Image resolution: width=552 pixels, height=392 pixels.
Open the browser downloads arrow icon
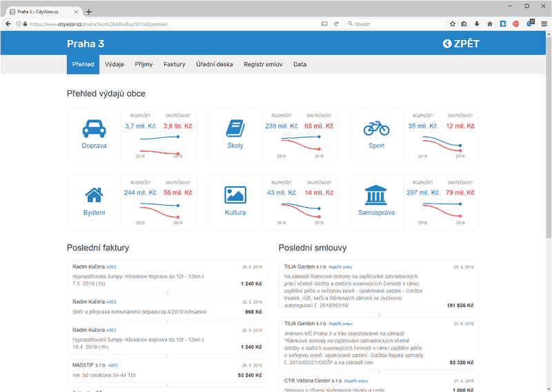point(476,23)
